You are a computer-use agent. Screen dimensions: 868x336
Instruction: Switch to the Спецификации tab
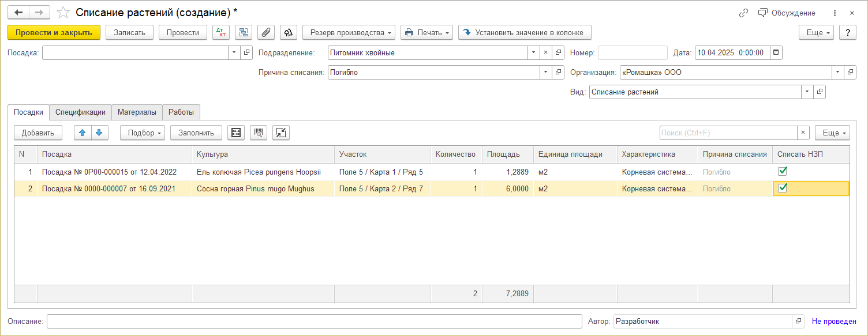[80, 112]
